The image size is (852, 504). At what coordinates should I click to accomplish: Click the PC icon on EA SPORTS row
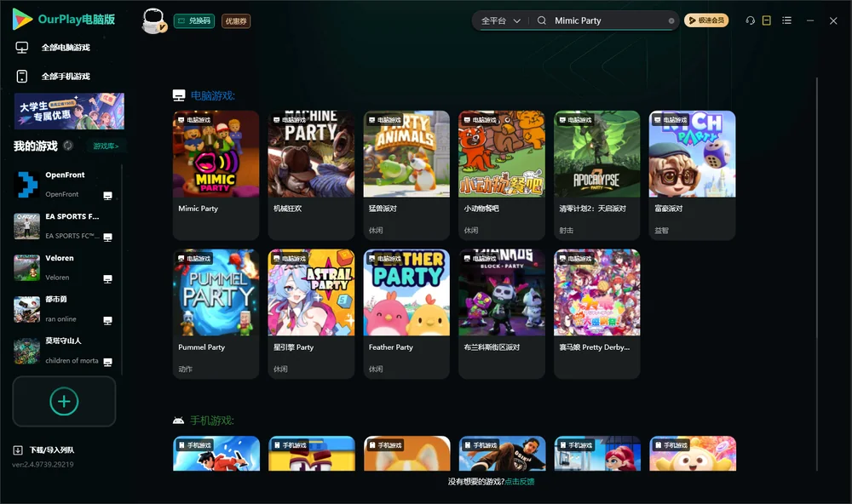pyautogui.click(x=107, y=238)
